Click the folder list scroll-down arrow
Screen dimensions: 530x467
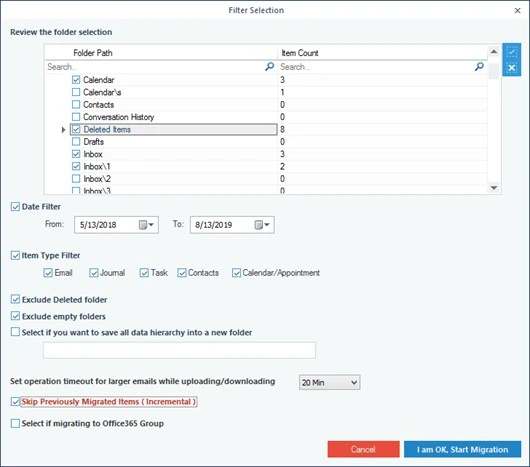point(494,188)
